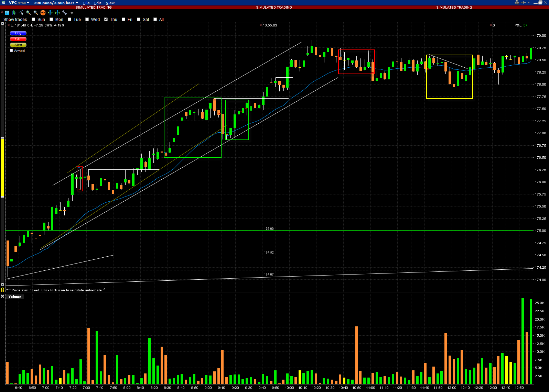Image resolution: width=549 pixels, height=392 pixels.
Task: Click the 175.00 horizontal line label
Action: point(269,229)
